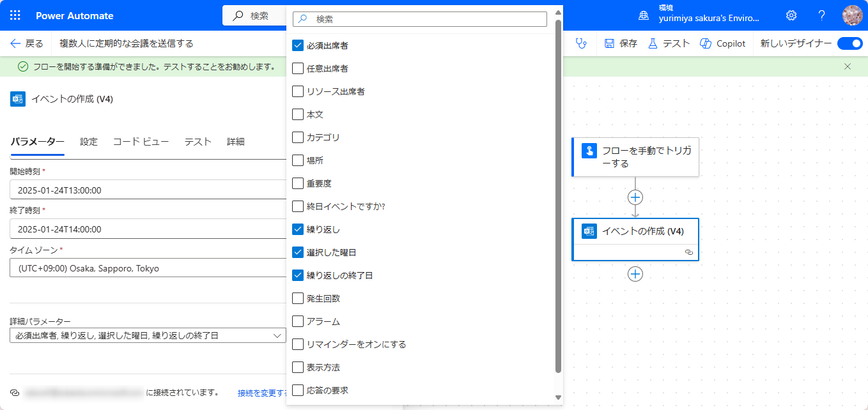Check リマインダーをオンにする checkbox
Screen dimensions: 868x410
click(x=298, y=344)
